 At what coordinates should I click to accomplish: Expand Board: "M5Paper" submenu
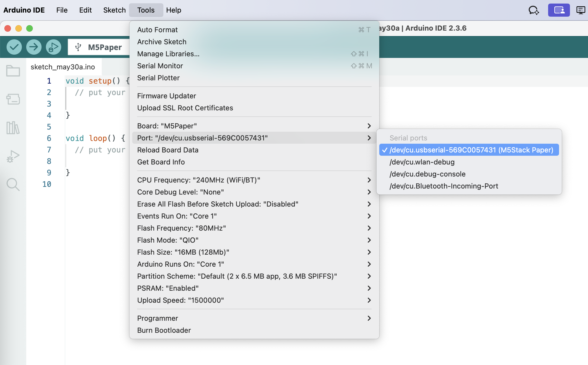[254, 126]
